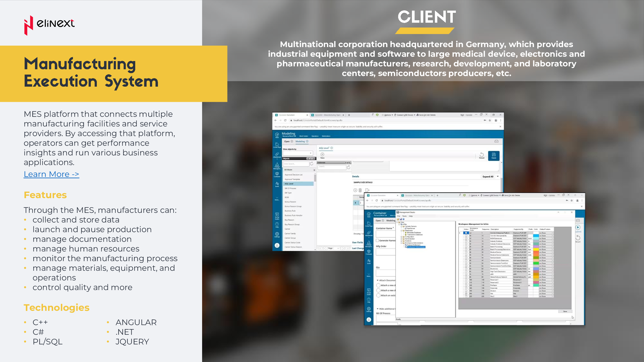
Task: Switch to the Modeling tab beside Open
Action: 300,141
